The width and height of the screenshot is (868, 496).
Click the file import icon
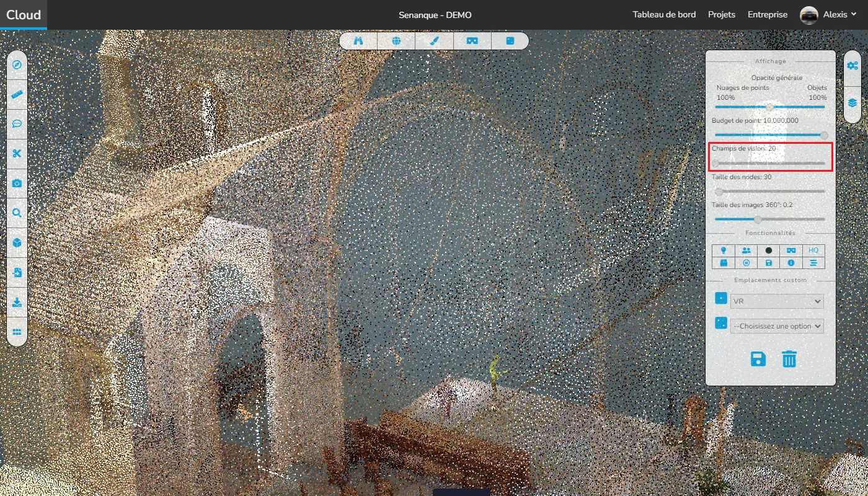(x=17, y=272)
